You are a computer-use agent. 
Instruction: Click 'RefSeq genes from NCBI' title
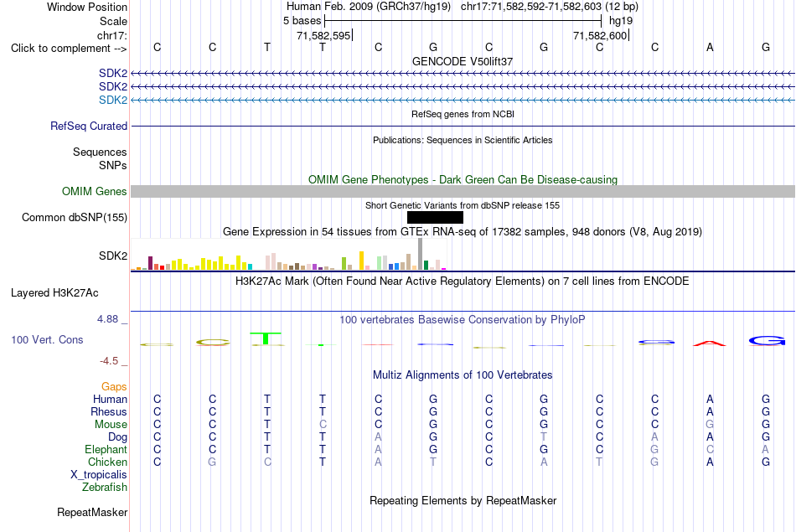point(463,114)
